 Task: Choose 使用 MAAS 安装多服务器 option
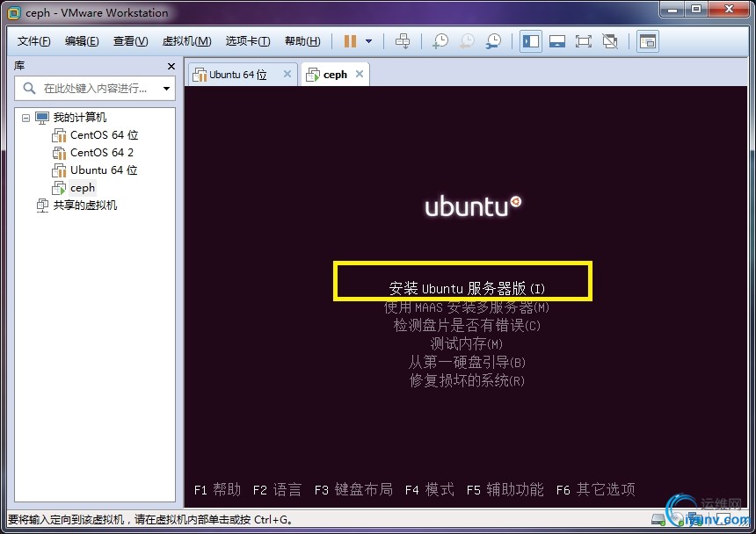pyautogui.click(x=467, y=307)
